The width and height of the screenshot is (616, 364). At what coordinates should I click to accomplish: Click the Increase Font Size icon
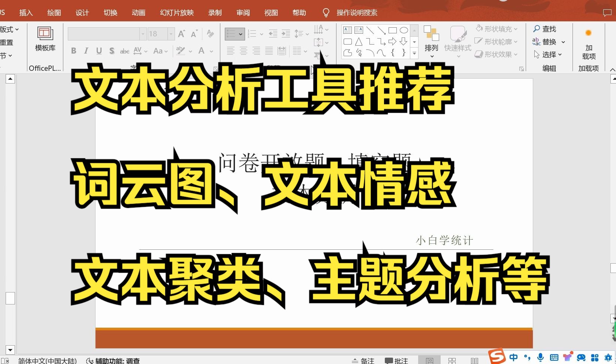pos(182,34)
